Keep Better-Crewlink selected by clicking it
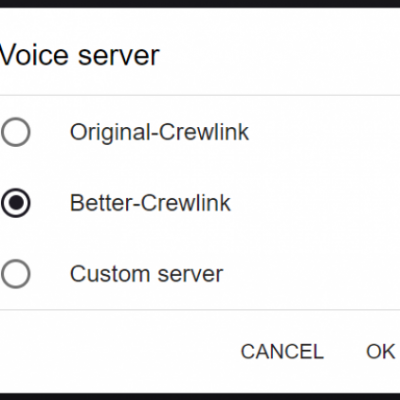400x400 pixels. (16, 203)
